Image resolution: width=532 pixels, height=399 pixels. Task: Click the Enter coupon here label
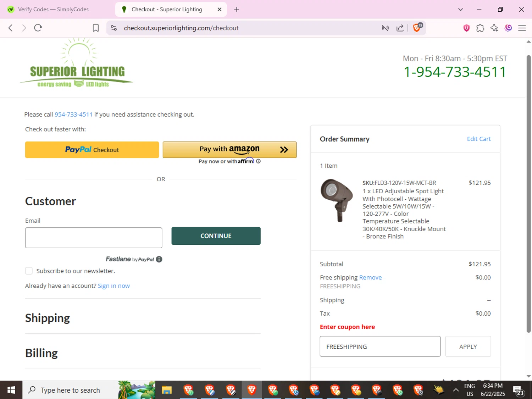tap(347, 327)
